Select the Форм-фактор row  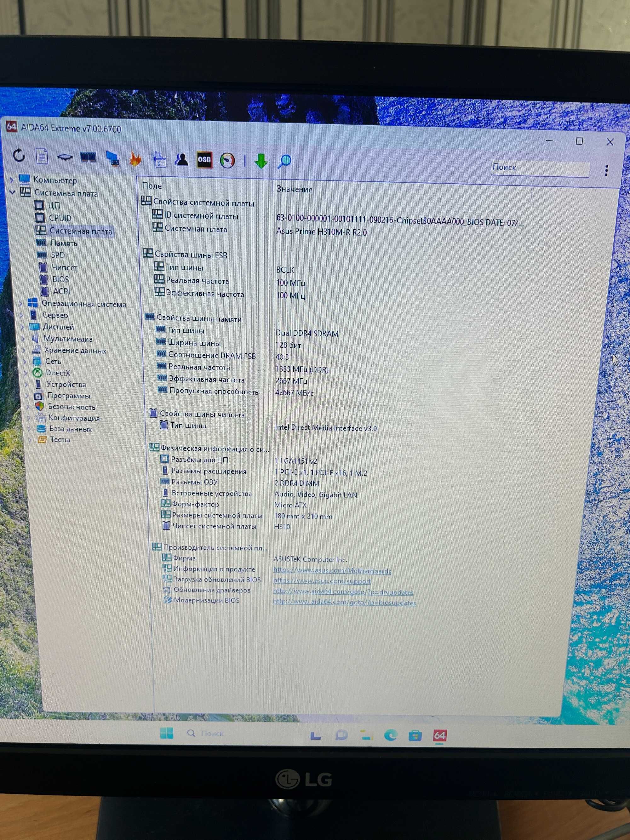233,505
